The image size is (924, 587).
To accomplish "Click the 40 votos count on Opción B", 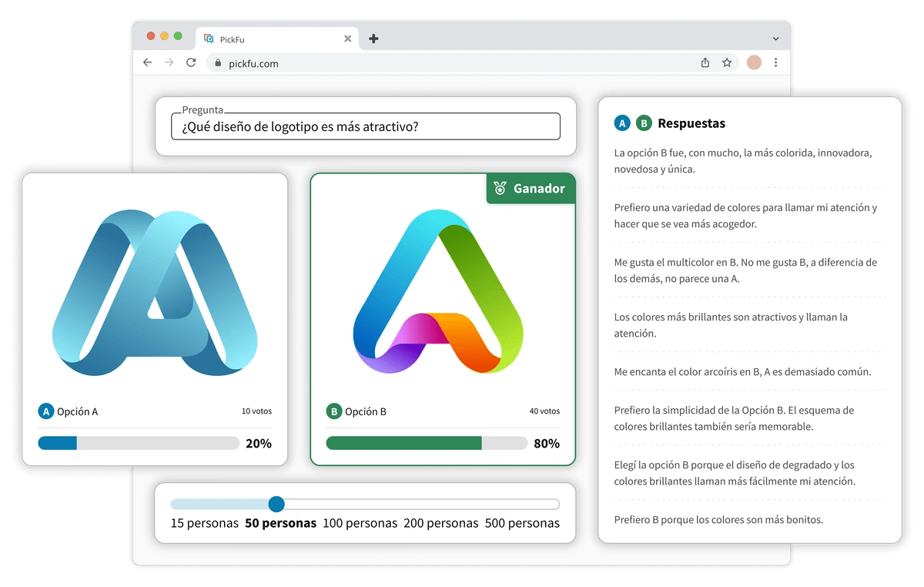I will [x=544, y=411].
